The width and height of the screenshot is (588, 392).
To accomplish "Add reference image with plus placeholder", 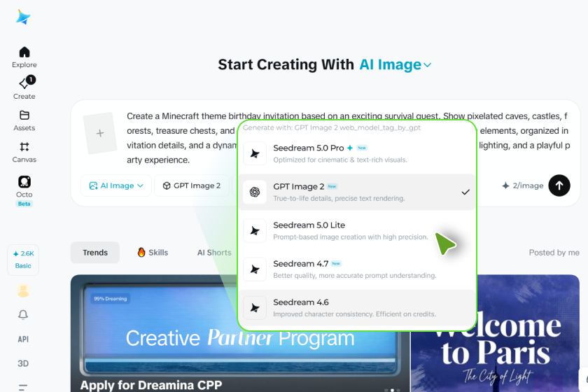I will [99, 133].
